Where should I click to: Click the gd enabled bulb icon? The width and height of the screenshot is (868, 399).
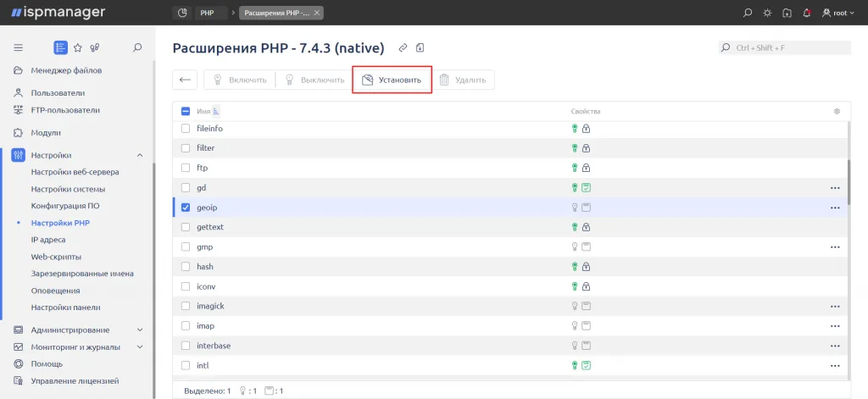pos(575,187)
